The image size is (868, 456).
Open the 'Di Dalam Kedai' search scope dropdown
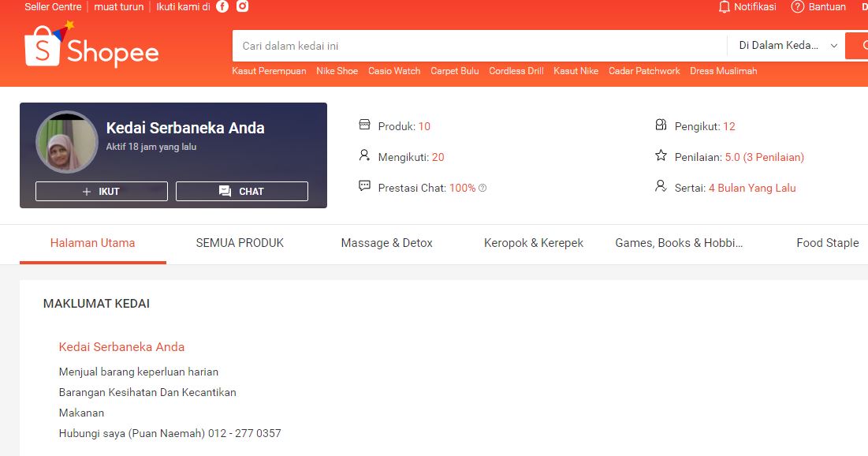[x=784, y=46]
